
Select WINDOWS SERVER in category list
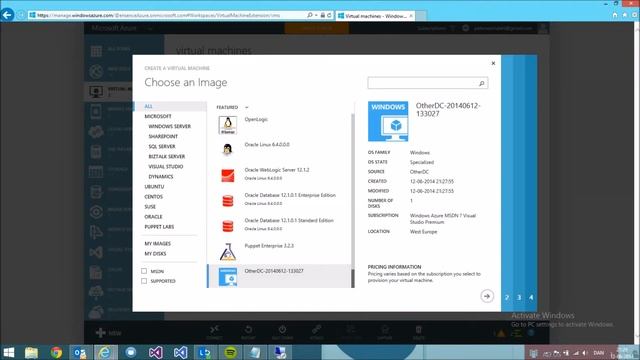(x=169, y=127)
